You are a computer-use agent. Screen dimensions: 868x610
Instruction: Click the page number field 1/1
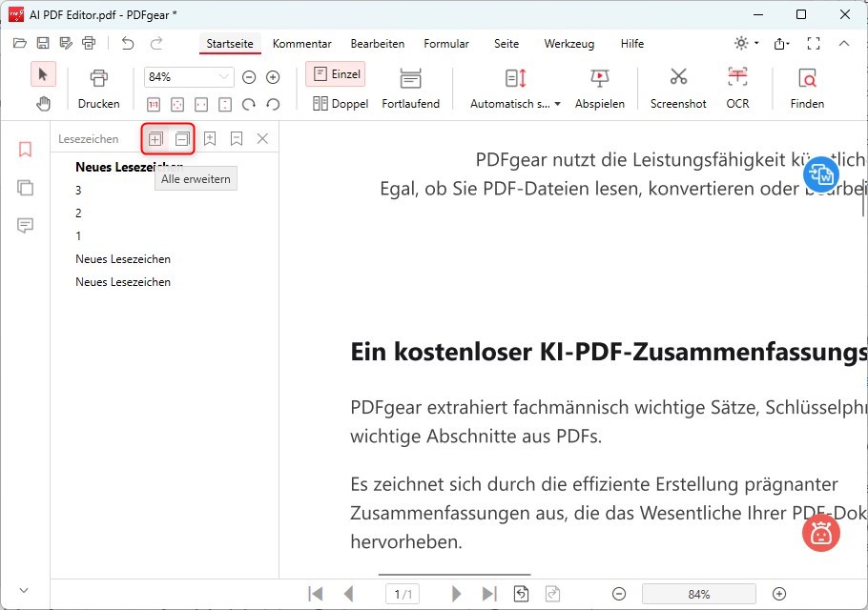(x=403, y=594)
